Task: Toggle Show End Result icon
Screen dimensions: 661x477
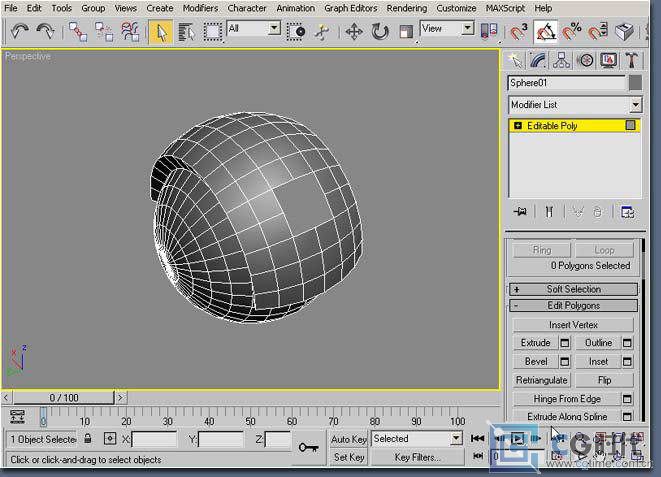Action: [549, 212]
